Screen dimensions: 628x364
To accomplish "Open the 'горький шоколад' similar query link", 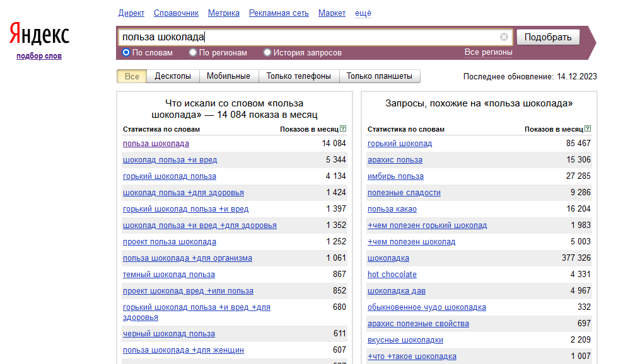I will point(400,143).
